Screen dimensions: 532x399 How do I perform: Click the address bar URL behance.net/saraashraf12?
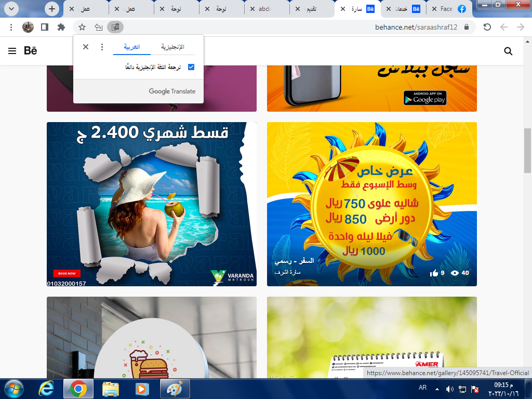(416, 27)
